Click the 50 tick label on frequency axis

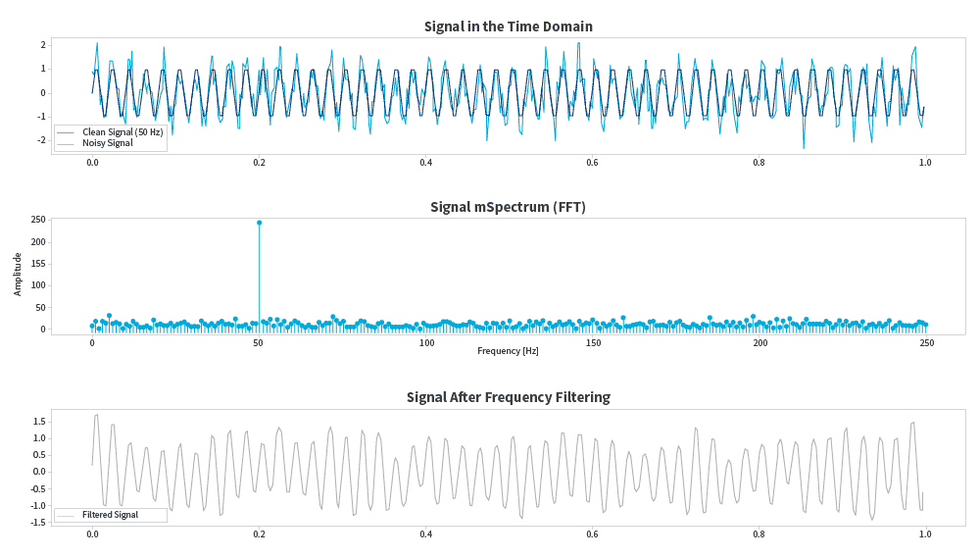pos(259,343)
